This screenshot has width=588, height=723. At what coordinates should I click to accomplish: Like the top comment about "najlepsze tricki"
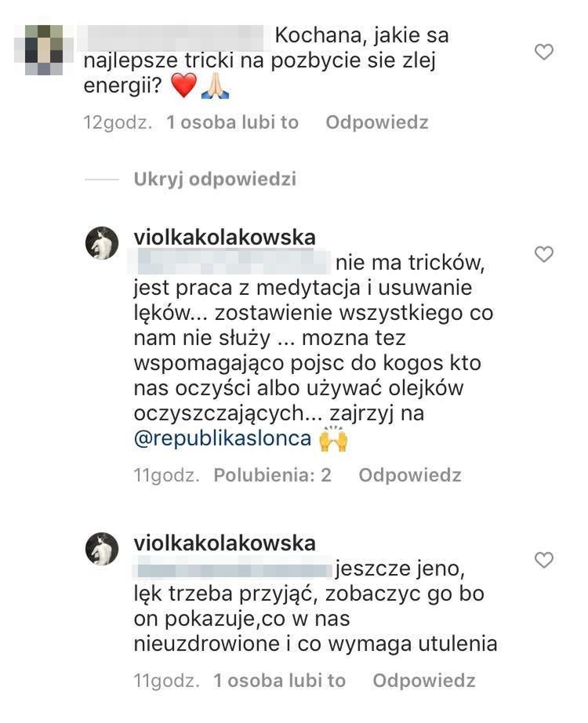pos(543,53)
